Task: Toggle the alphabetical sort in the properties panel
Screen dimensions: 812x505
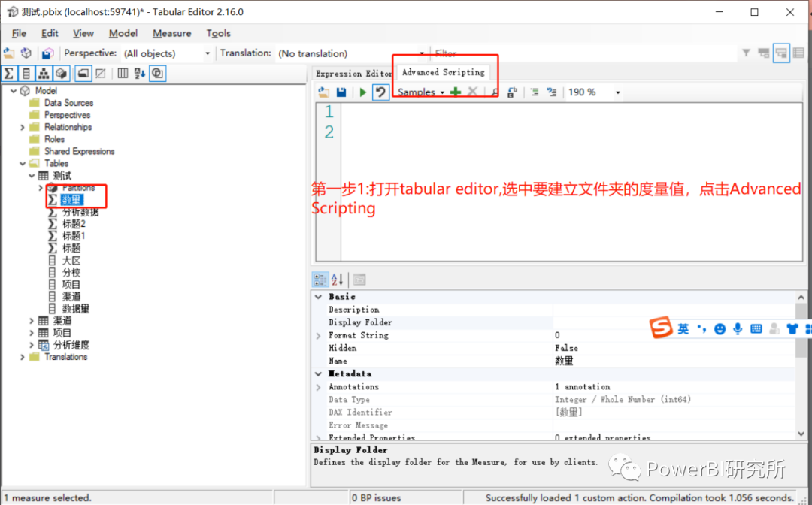Action: pos(336,279)
